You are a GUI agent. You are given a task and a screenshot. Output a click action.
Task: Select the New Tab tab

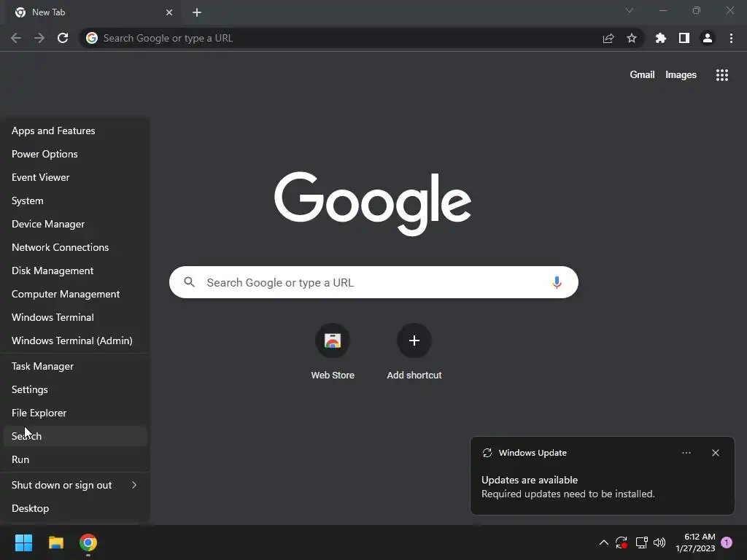(93, 12)
